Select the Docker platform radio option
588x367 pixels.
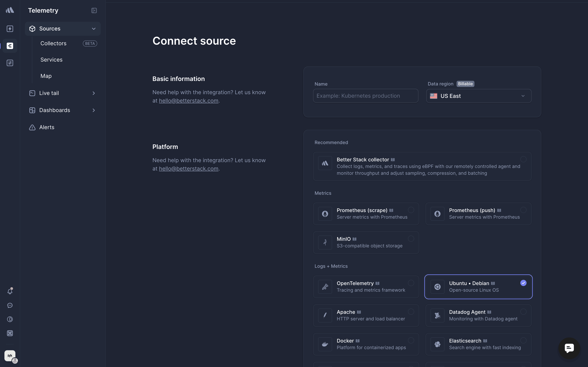[411, 340]
